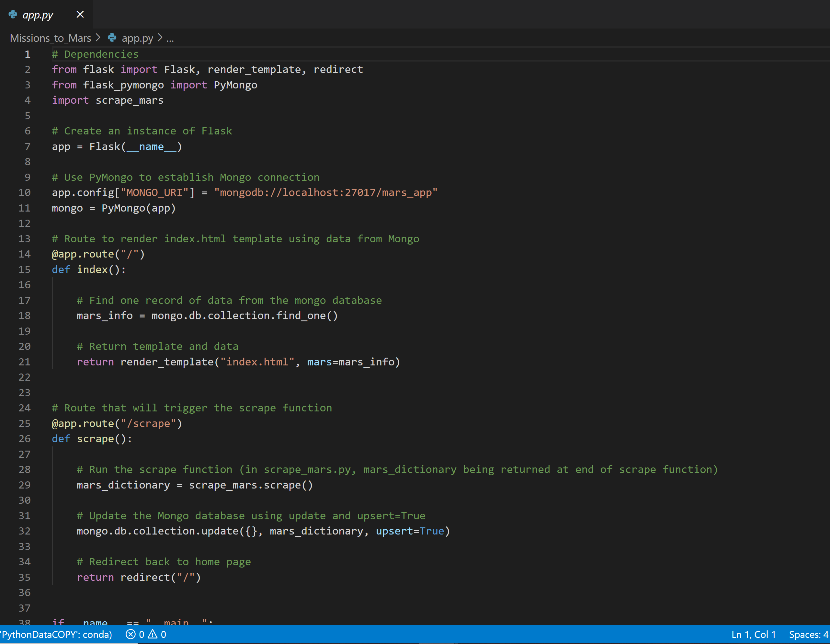Click warnings triangle icon in status bar
The width and height of the screenshot is (830, 644).
coord(153,634)
